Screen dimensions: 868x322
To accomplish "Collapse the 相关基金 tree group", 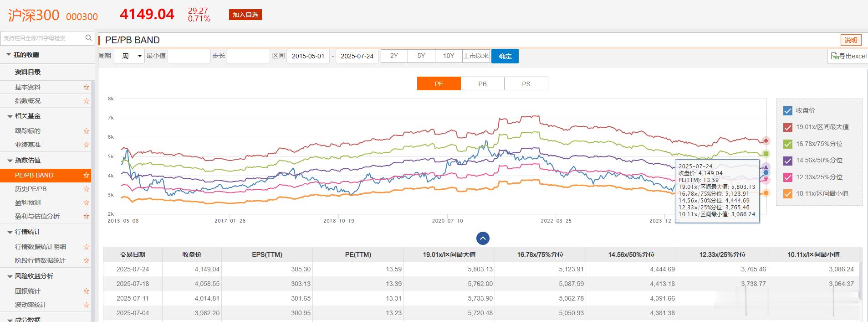I will 10,116.
